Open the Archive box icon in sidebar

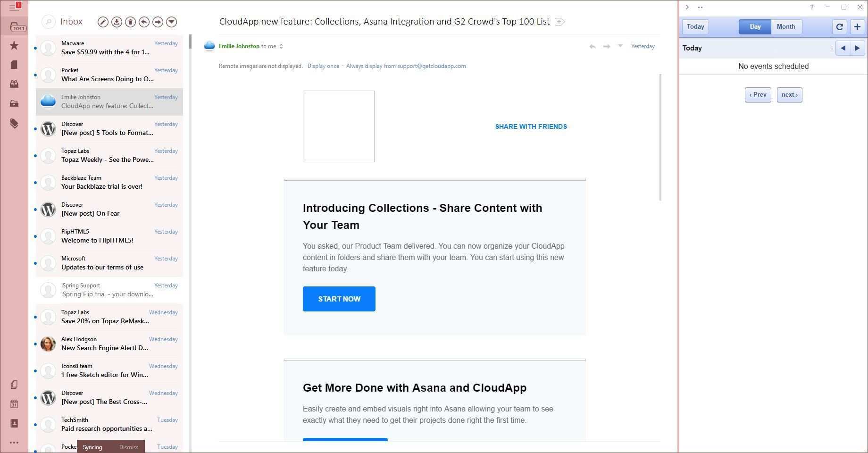click(x=14, y=103)
